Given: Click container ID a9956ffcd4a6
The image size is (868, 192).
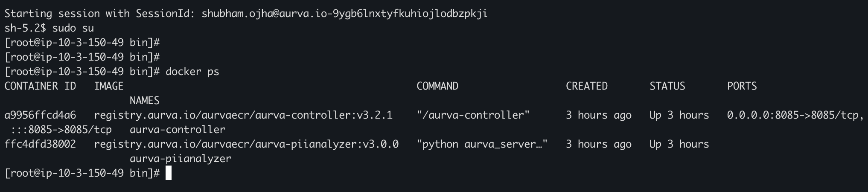Looking at the screenshot, I should 40,115.
